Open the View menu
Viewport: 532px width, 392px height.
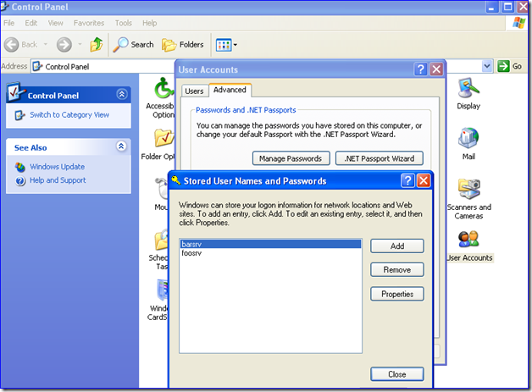55,23
